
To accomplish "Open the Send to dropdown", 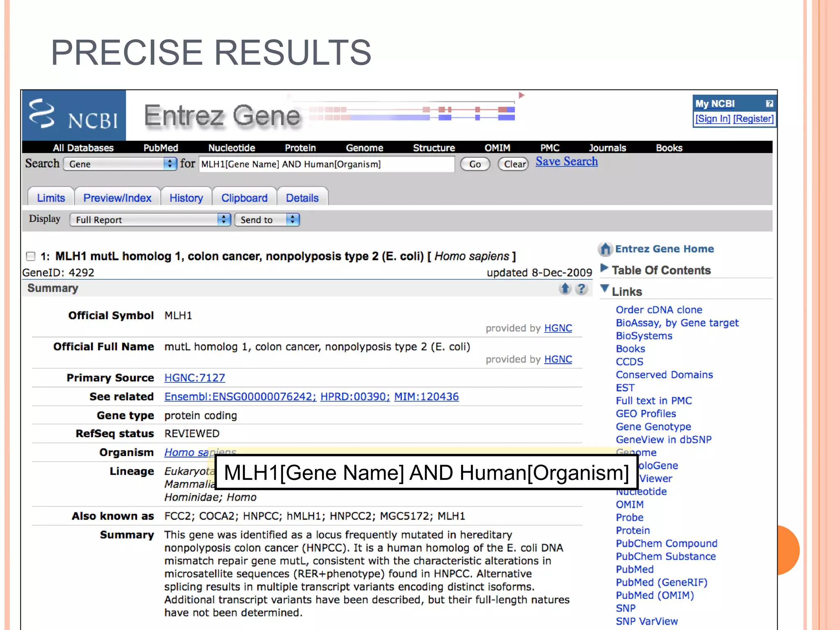I will point(267,220).
